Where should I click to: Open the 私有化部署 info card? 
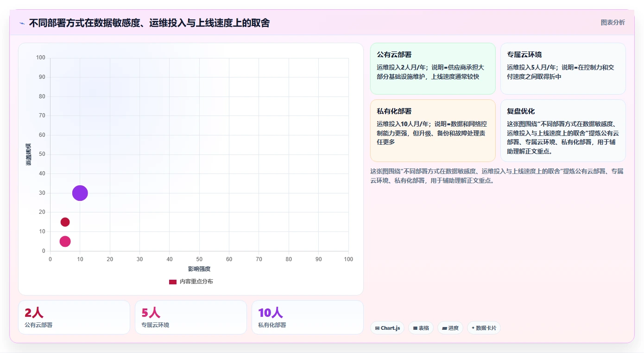click(433, 130)
